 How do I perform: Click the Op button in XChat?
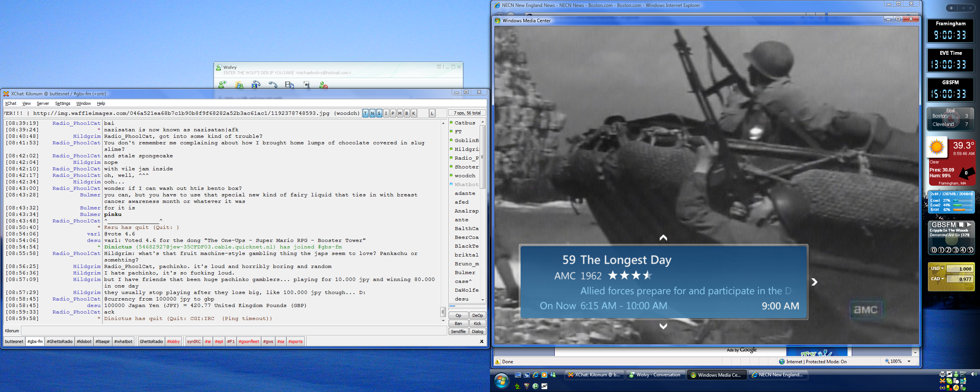coord(458,315)
